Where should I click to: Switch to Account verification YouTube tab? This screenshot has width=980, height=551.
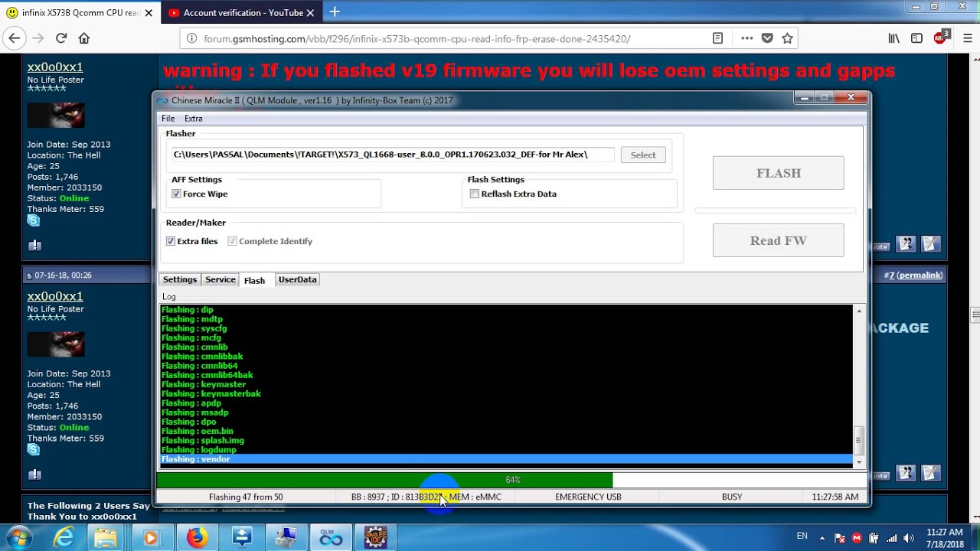click(241, 13)
